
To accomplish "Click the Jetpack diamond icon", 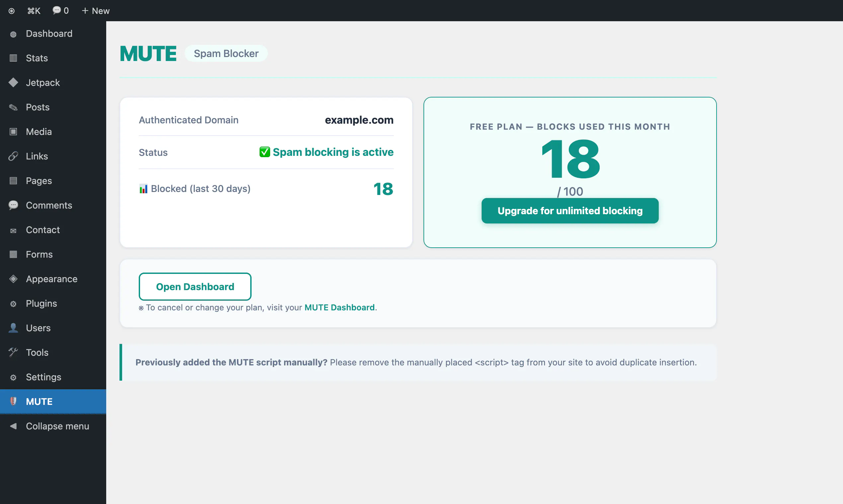I will [x=13, y=83].
